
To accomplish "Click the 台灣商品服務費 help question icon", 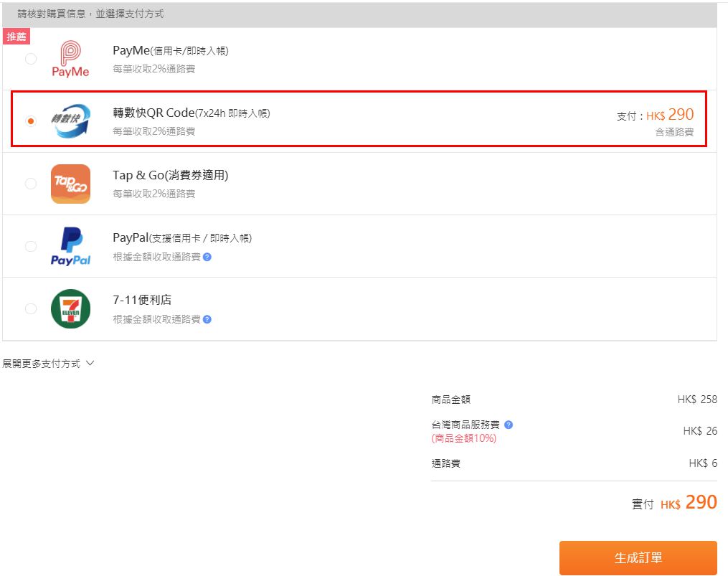I will point(509,425).
